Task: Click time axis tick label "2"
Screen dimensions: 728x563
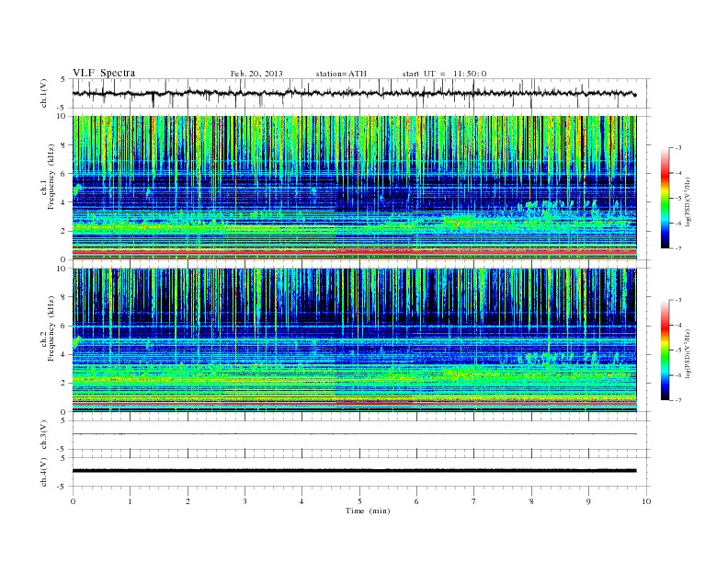Action: (188, 501)
